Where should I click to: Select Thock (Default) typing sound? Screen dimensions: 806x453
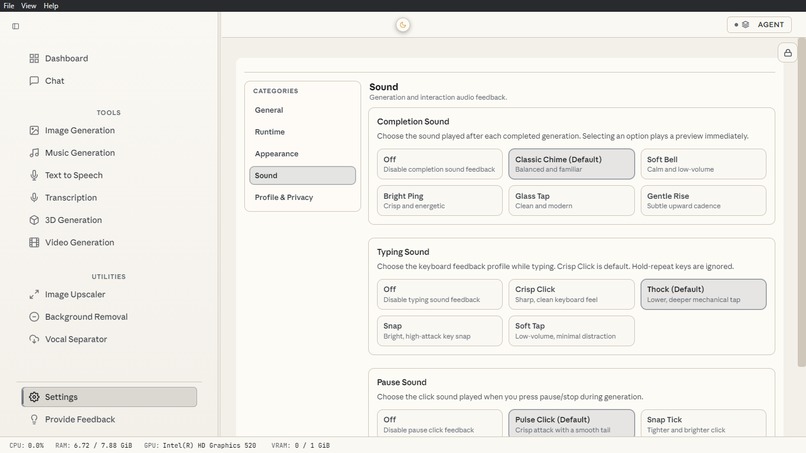point(703,294)
